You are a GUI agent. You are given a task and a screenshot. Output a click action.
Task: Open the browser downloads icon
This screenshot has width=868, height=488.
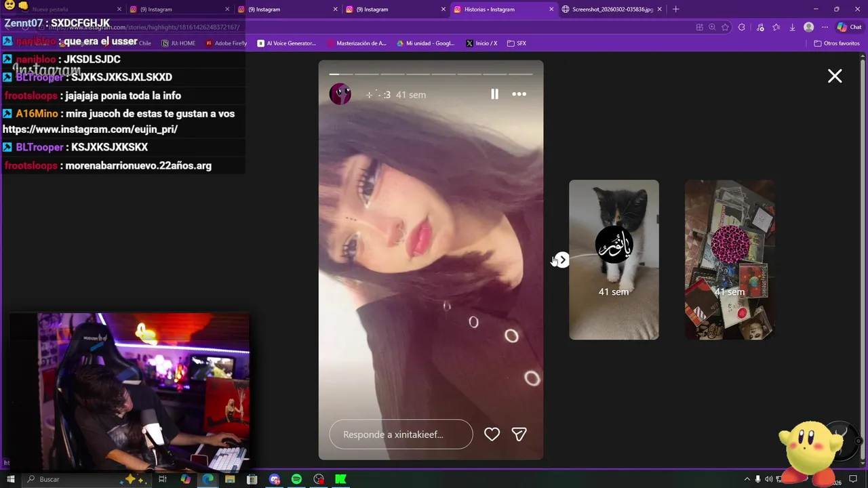click(x=792, y=27)
